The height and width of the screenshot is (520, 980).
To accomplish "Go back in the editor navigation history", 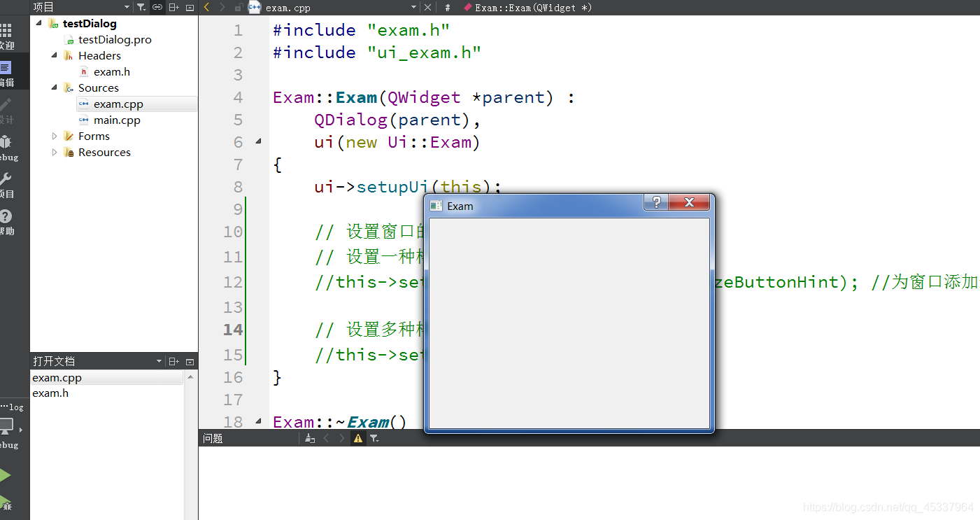I will (x=206, y=7).
